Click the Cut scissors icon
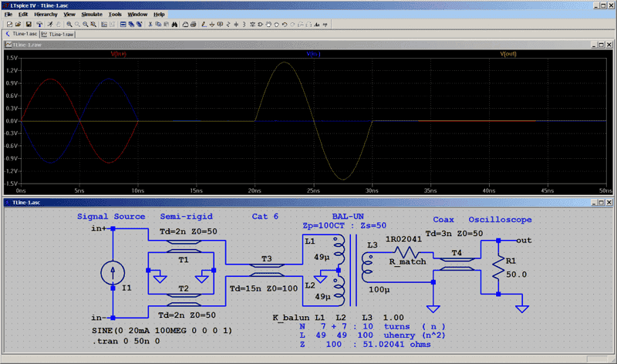Viewport: 617px width, 364px height. (x=150, y=25)
